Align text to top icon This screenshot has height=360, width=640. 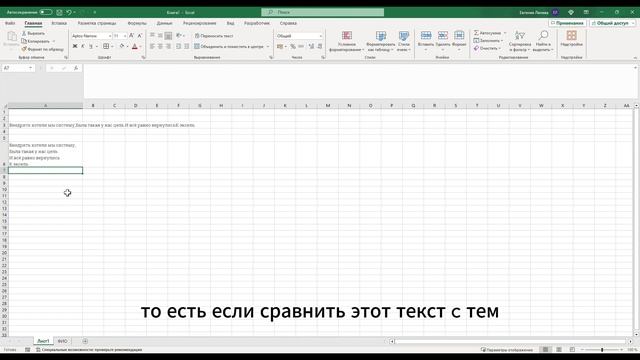coord(152,36)
